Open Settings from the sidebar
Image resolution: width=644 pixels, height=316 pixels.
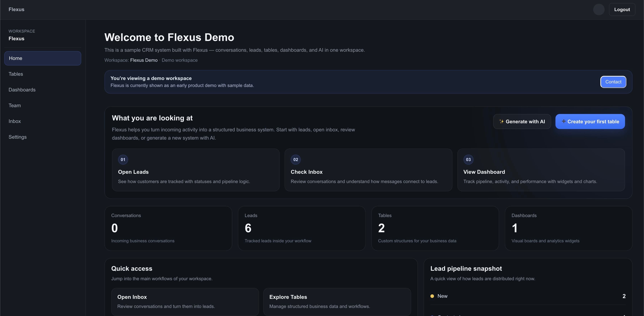[43, 137]
